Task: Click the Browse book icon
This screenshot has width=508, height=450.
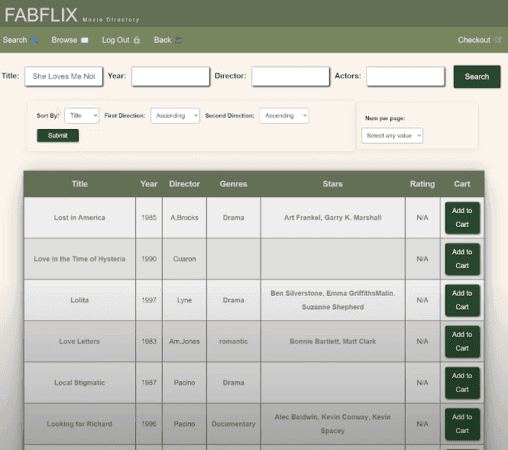Action: [x=85, y=40]
